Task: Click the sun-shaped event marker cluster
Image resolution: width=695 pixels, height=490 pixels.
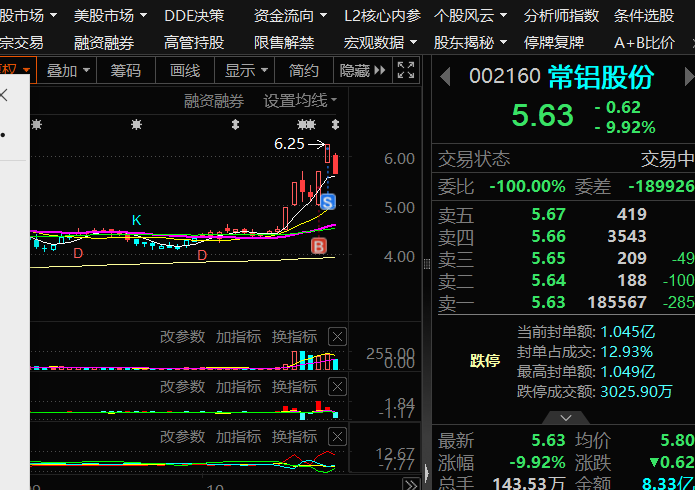Action: 306,125
